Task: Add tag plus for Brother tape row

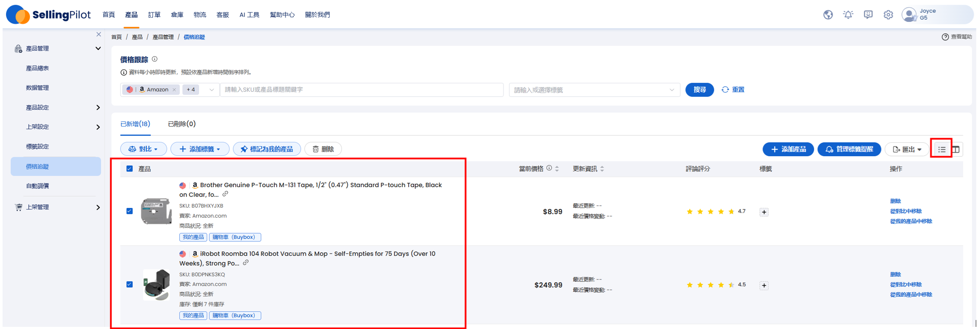Action: 764,212
